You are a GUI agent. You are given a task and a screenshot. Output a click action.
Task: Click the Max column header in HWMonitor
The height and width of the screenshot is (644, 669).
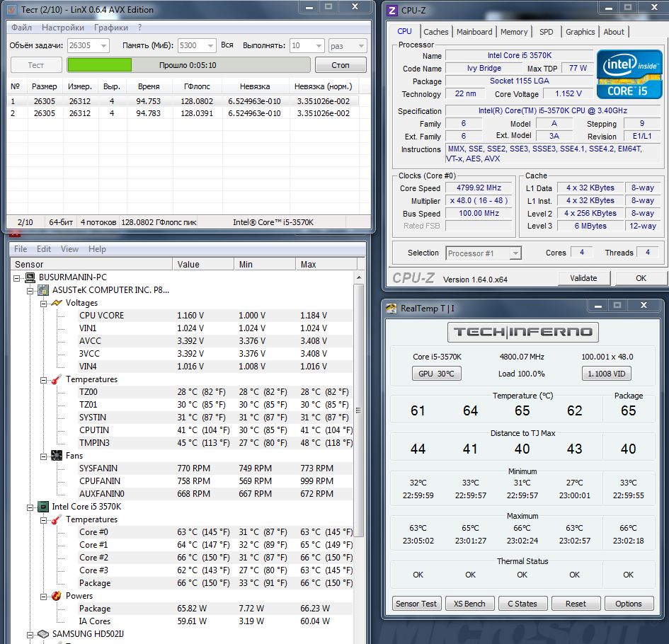pyautogui.click(x=326, y=264)
